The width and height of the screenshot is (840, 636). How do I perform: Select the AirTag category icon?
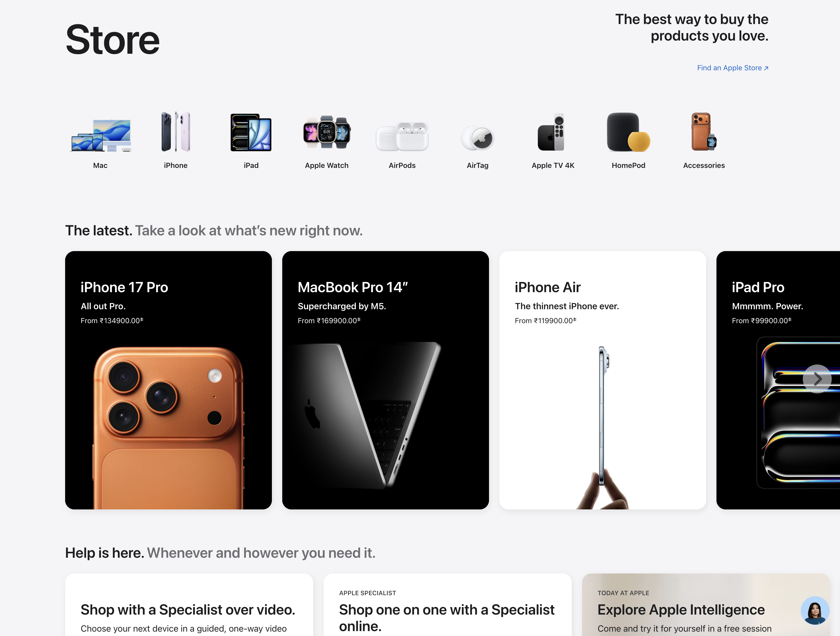pyautogui.click(x=477, y=138)
